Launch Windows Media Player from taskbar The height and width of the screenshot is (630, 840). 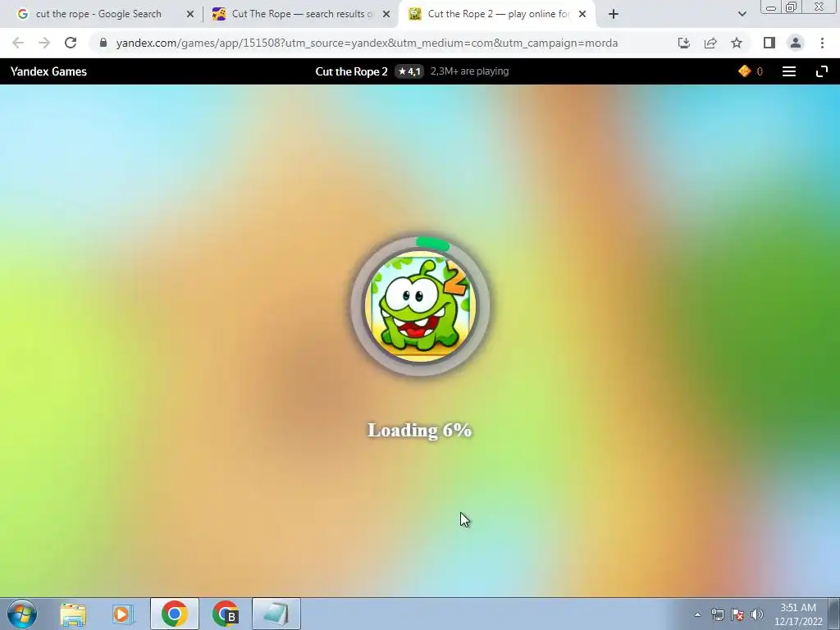[x=123, y=614]
